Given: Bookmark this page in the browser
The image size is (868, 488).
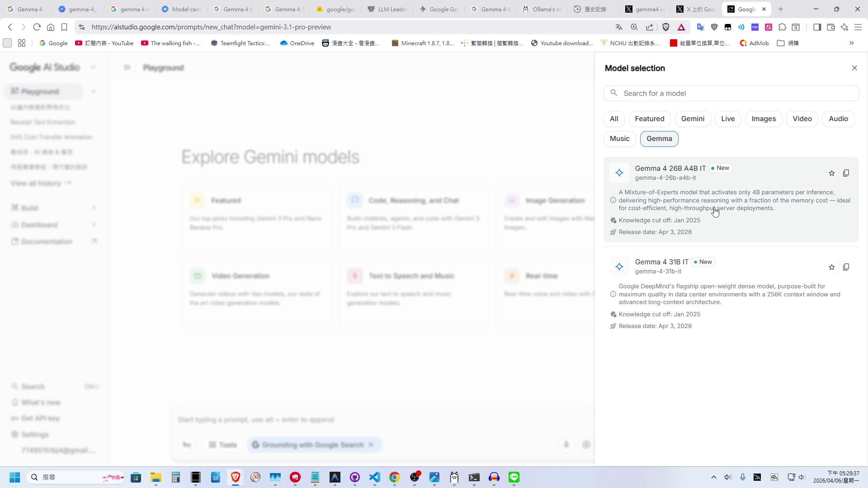Looking at the screenshot, I should 64,27.
